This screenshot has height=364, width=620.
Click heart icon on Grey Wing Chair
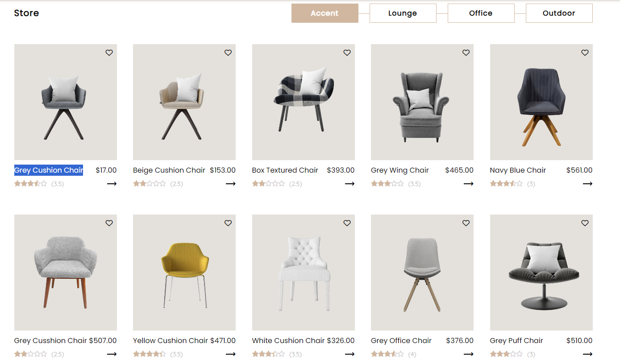pyautogui.click(x=466, y=53)
